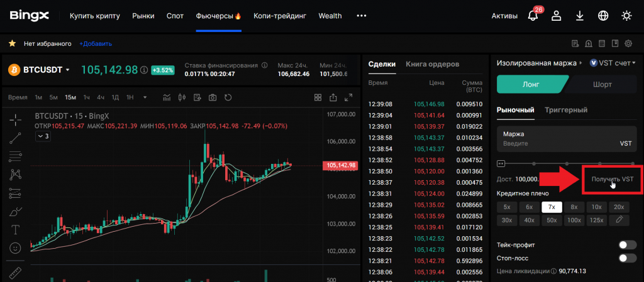Image resolution: width=644 pixels, height=282 pixels.
Task: Switch theme with the sun icon
Action: point(626,16)
